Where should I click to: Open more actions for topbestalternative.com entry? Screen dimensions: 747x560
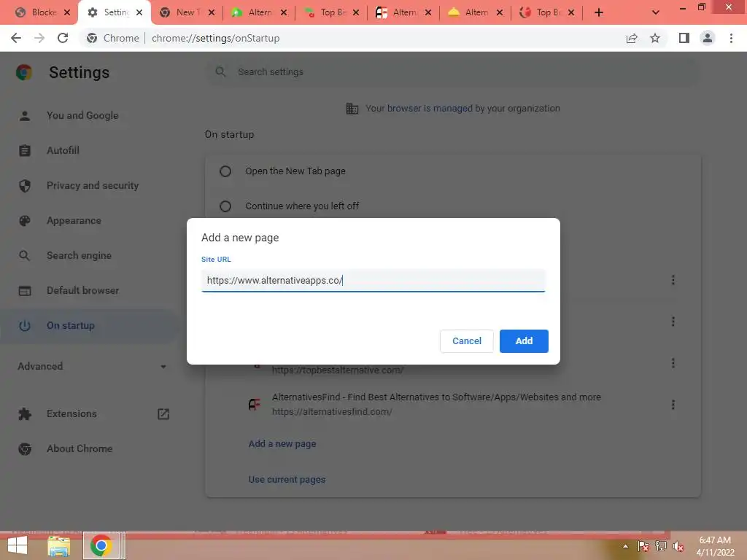tap(673, 363)
